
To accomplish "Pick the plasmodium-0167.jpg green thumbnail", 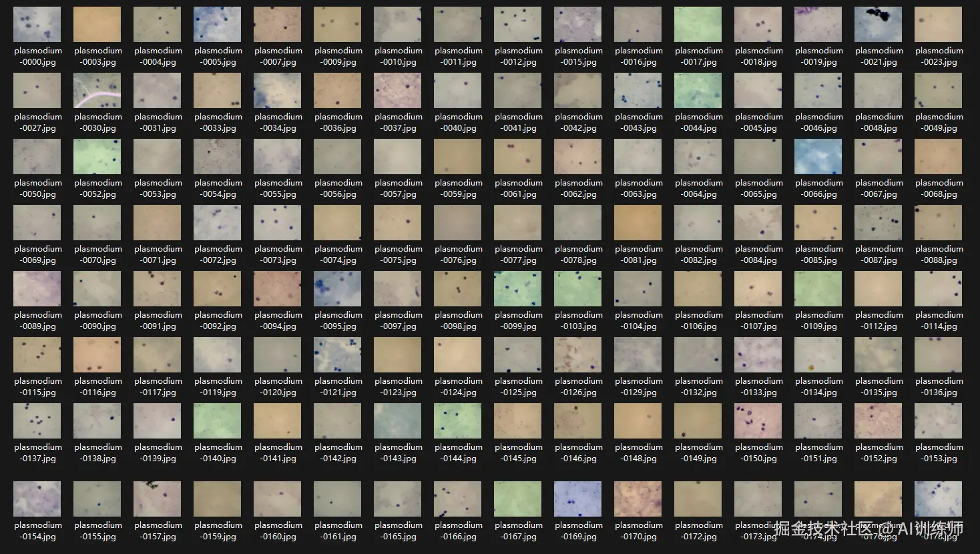I will [518, 499].
